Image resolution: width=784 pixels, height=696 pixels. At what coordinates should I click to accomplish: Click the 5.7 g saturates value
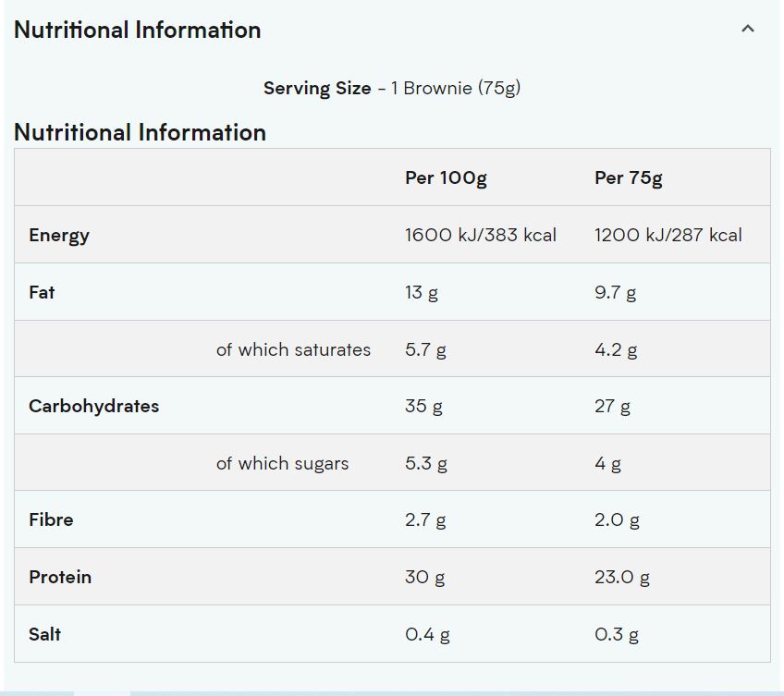426,349
